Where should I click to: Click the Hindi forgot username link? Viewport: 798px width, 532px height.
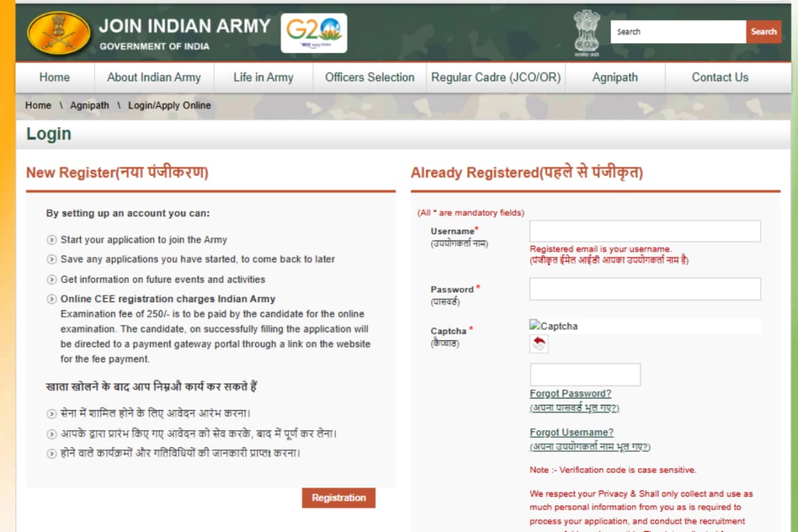pos(591,447)
